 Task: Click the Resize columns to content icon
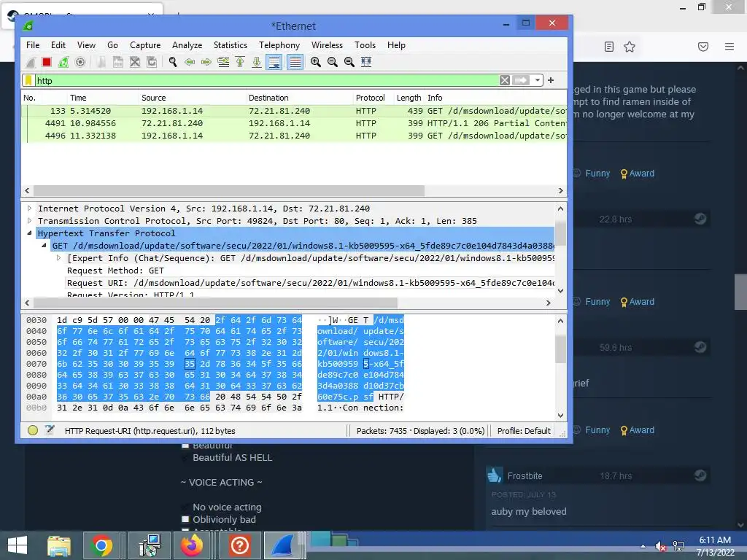point(366,62)
